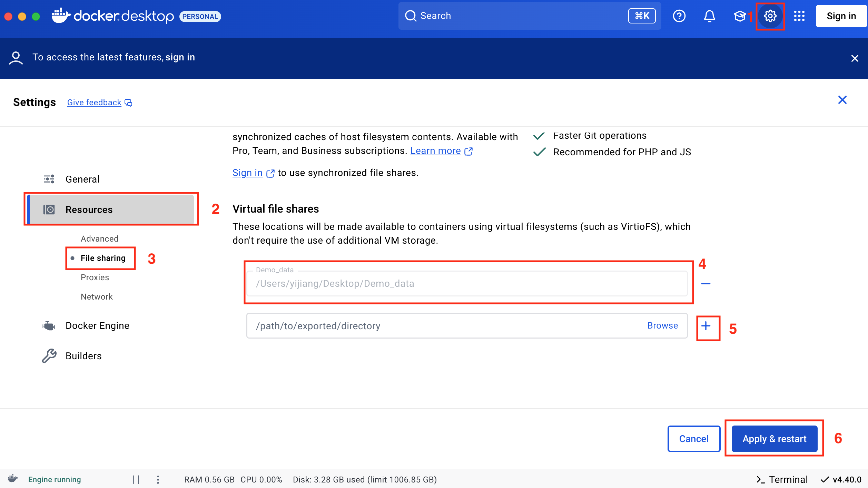Click the Engine running status text
Viewport: 868px width, 488px height.
55,479
